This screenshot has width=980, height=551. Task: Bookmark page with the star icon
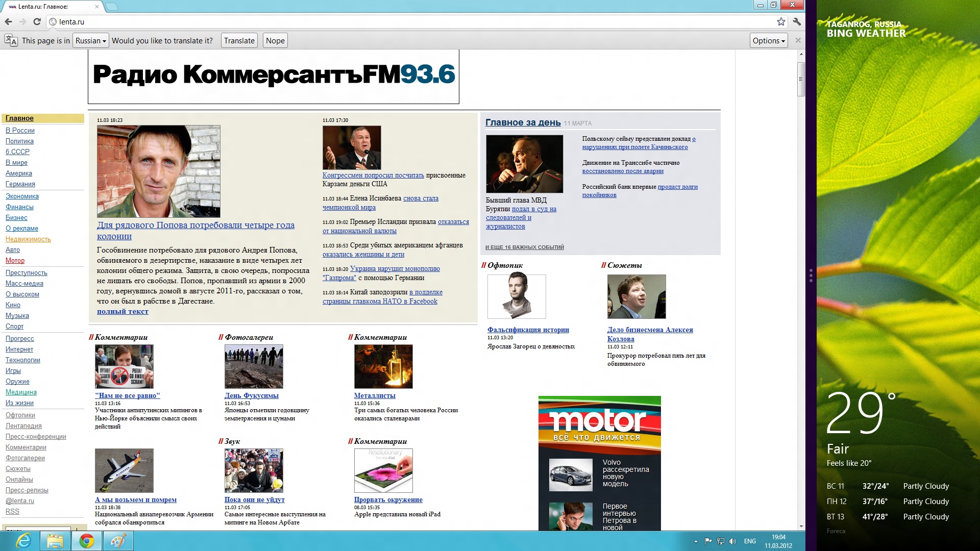(781, 21)
